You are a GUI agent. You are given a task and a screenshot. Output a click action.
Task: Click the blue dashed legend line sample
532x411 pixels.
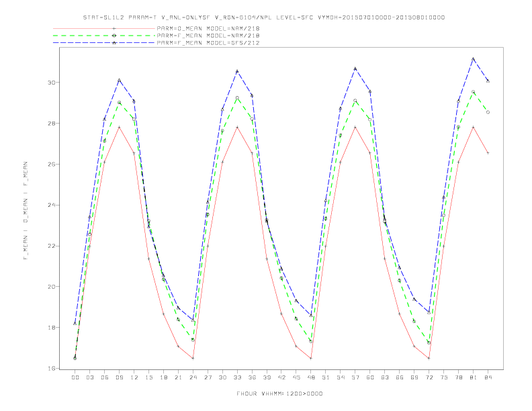(x=104, y=43)
